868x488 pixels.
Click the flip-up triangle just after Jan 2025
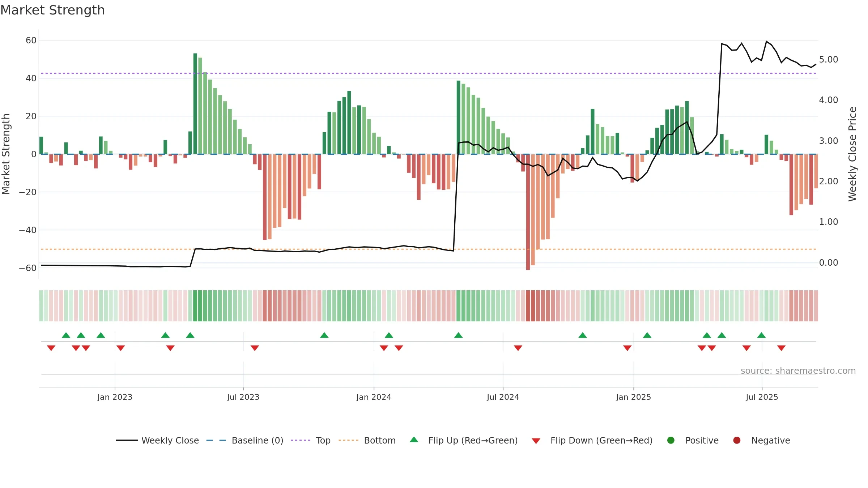(x=647, y=335)
